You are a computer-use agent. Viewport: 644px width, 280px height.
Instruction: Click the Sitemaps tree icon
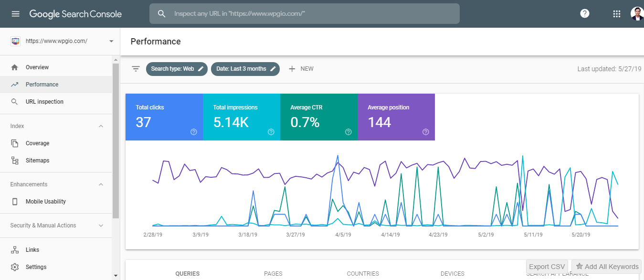tap(15, 161)
